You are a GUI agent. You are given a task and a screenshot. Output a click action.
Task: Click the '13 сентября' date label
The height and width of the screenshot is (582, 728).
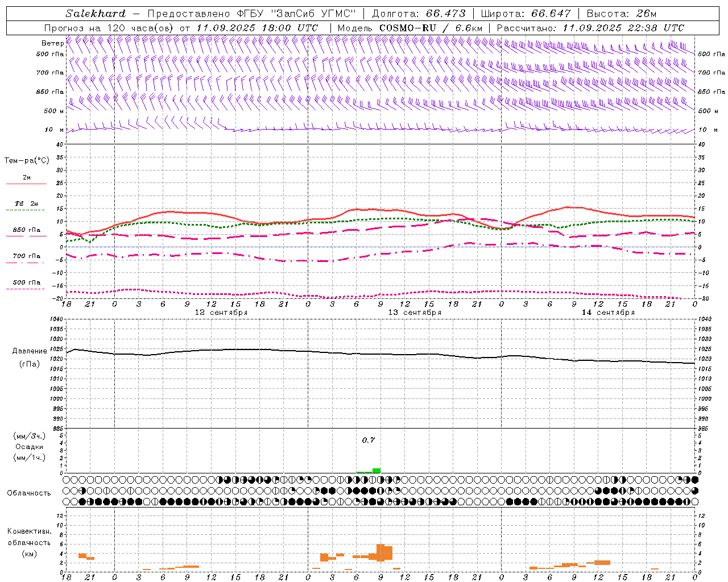point(414,313)
